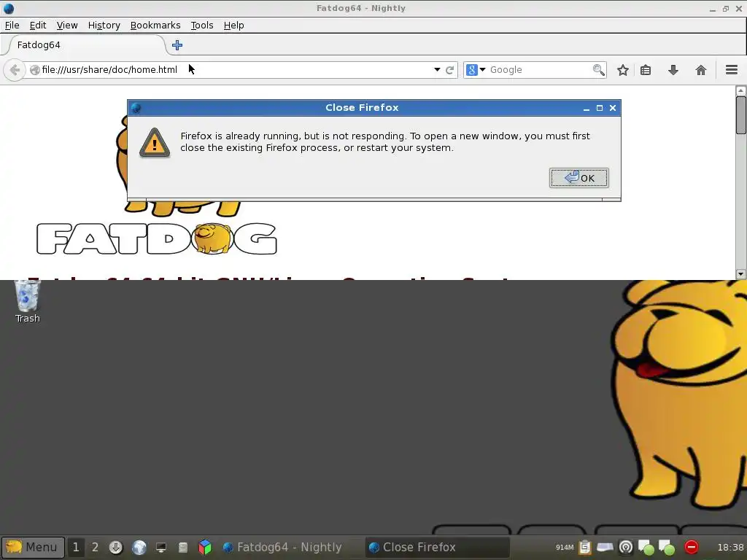Image resolution: width=747 pixels, height=560 pixels.
Task: Click the vertical scrollbar thumb
Action: tap(741, 115)
